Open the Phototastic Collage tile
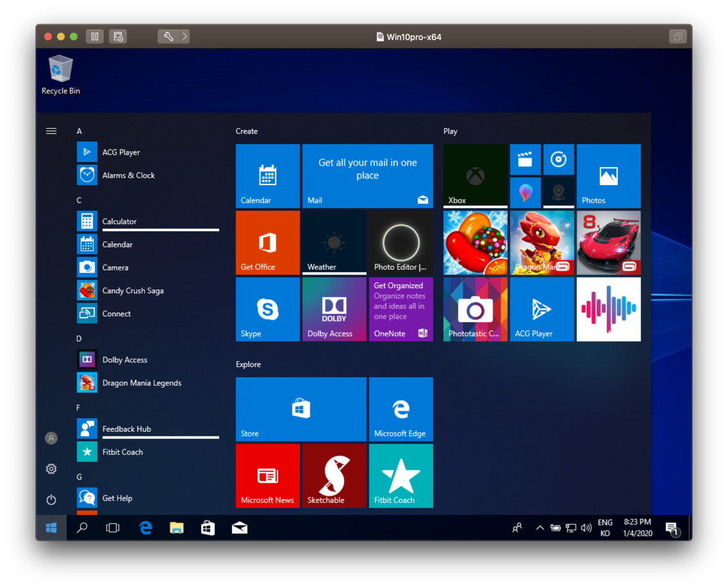The width and height of the screenshot is (728, 588). (475, 309)
